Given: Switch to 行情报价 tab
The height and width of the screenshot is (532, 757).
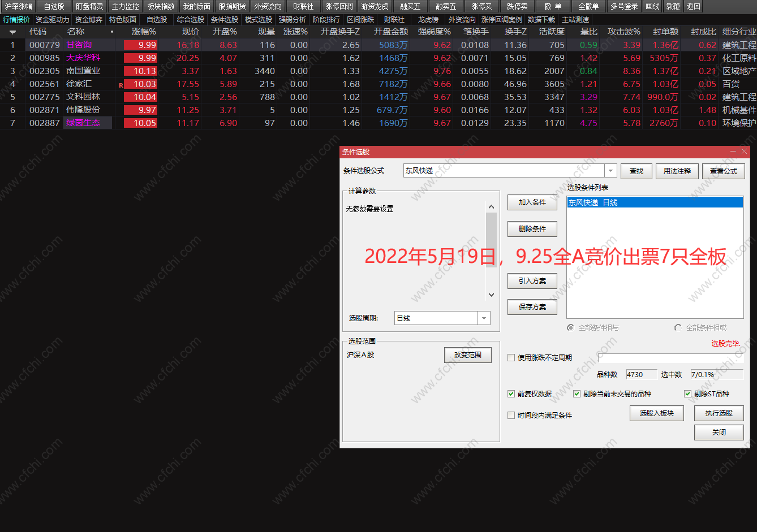Looking at the screenshot, I should click(x=16, y=20).
